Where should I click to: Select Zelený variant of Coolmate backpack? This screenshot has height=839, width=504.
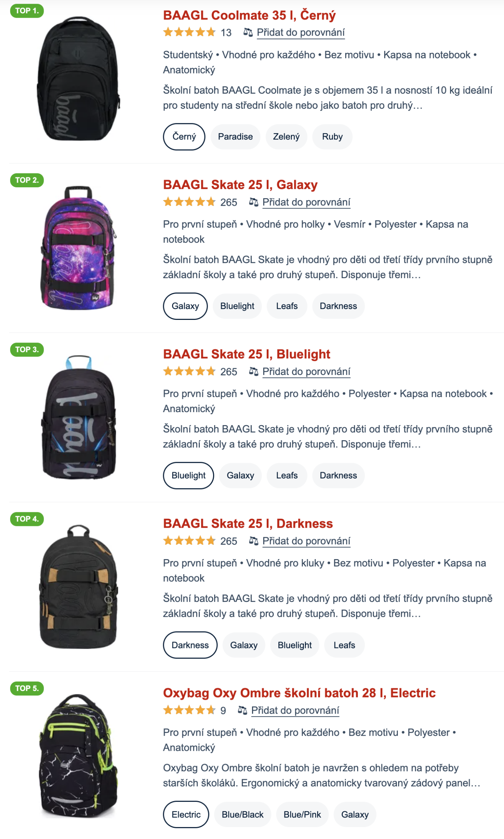click(x=286, y=137)
